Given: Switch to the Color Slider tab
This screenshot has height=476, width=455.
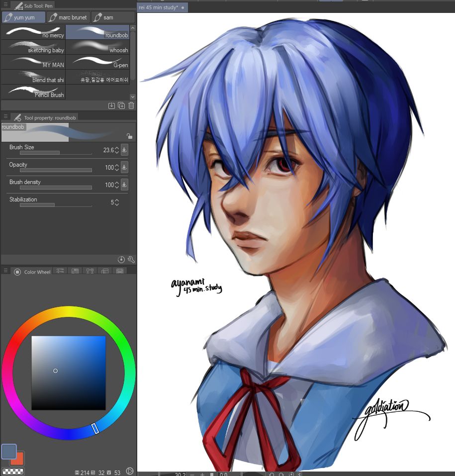Looking at the screenshot, I should pyautogui.click(x=60, y=271).
